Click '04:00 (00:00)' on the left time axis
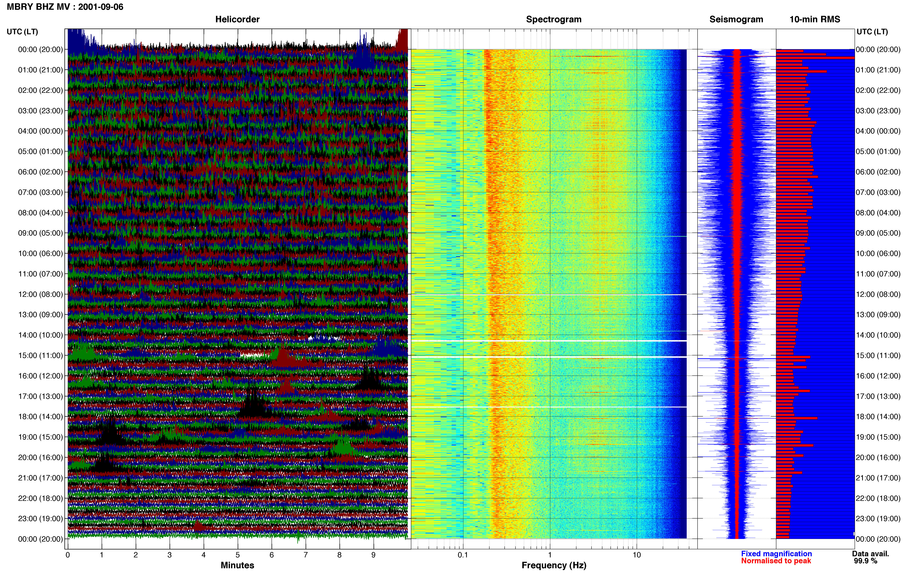Viewport: 924px width, 578px height. (41, 131)
